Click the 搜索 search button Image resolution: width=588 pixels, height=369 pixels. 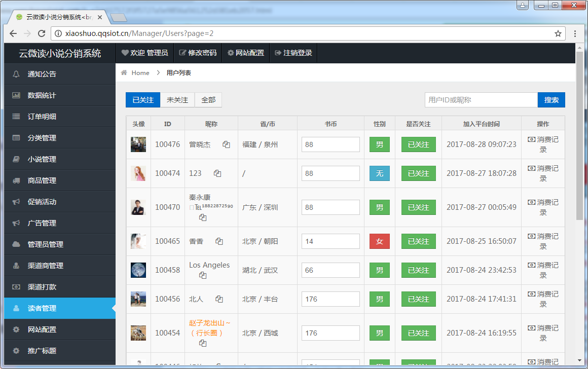point(552,100)
